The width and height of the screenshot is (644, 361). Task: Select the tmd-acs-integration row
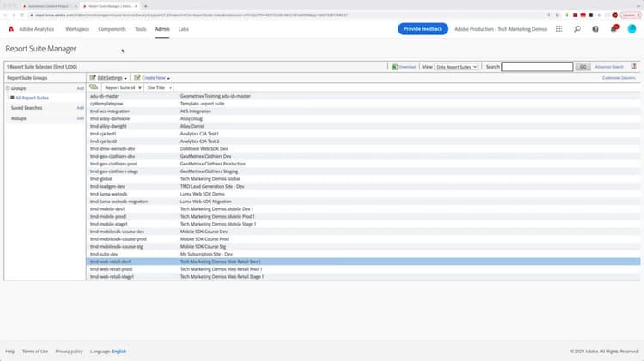coord(363,111)
